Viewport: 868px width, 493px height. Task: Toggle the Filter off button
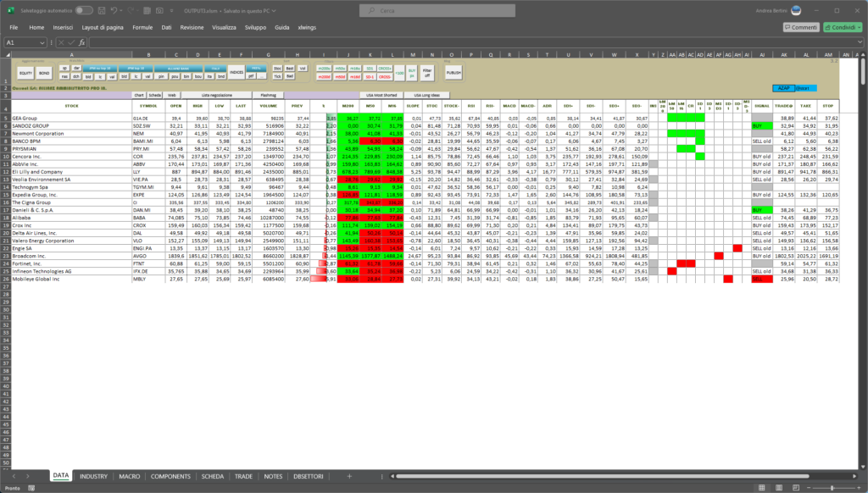pos(427,73)
